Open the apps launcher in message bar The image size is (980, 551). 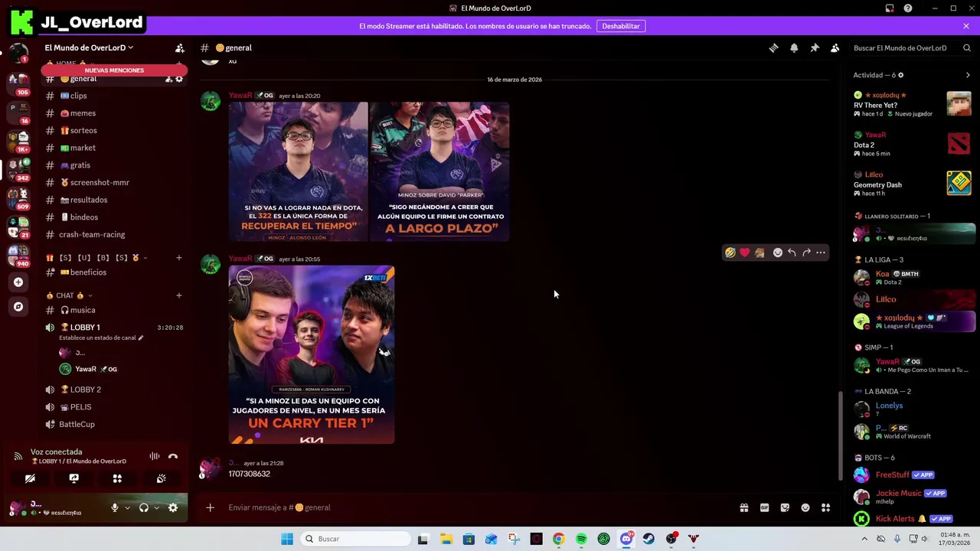tap(826, 507)
